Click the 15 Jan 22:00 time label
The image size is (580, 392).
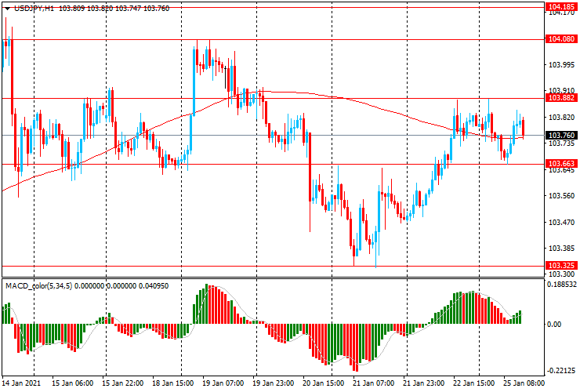click(x=123, y=383)
